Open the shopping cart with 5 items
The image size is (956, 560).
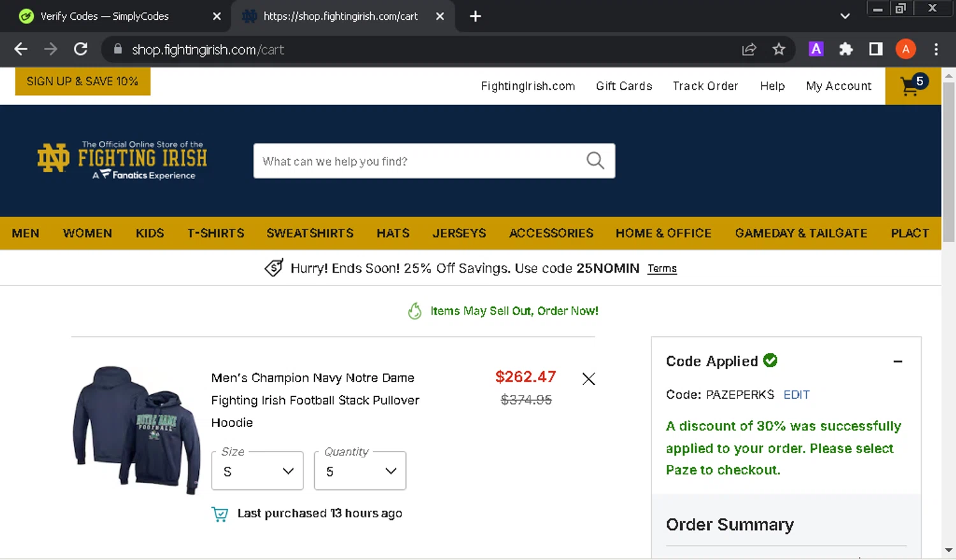pos(913,86)
